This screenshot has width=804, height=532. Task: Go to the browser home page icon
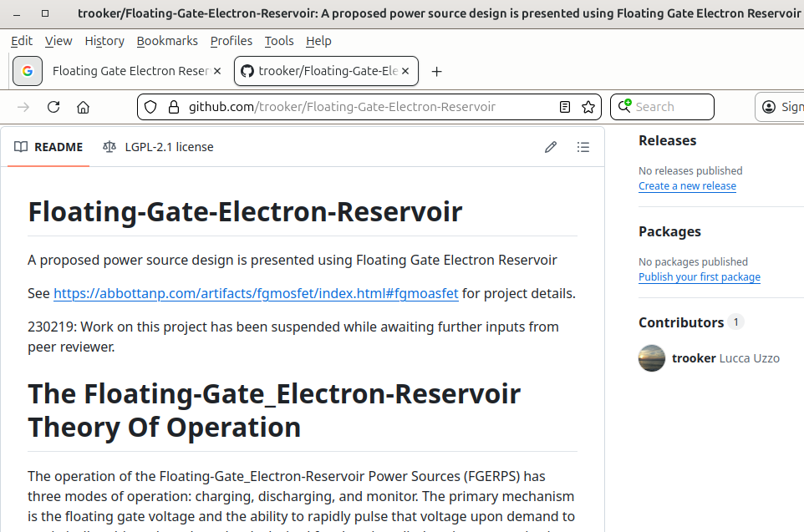[x=83, y=107]
